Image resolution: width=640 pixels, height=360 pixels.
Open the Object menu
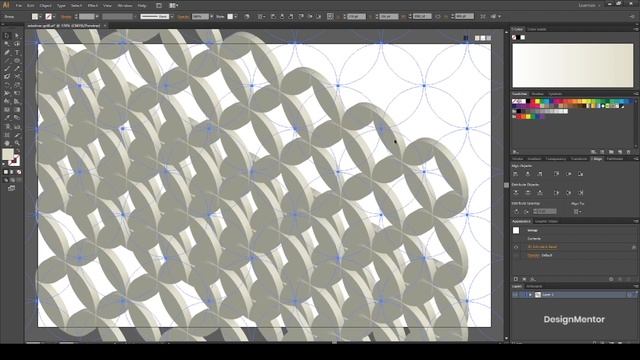[x=45, y=6]
